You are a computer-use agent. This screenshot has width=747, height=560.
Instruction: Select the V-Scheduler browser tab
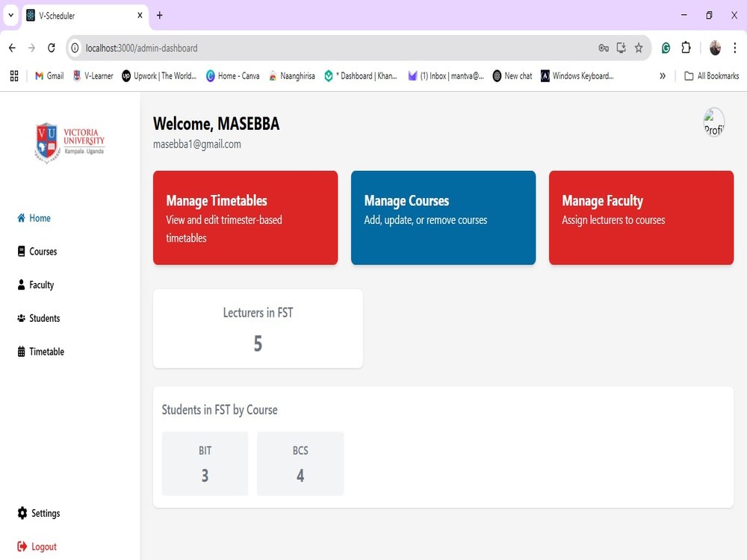pos(86,15)
